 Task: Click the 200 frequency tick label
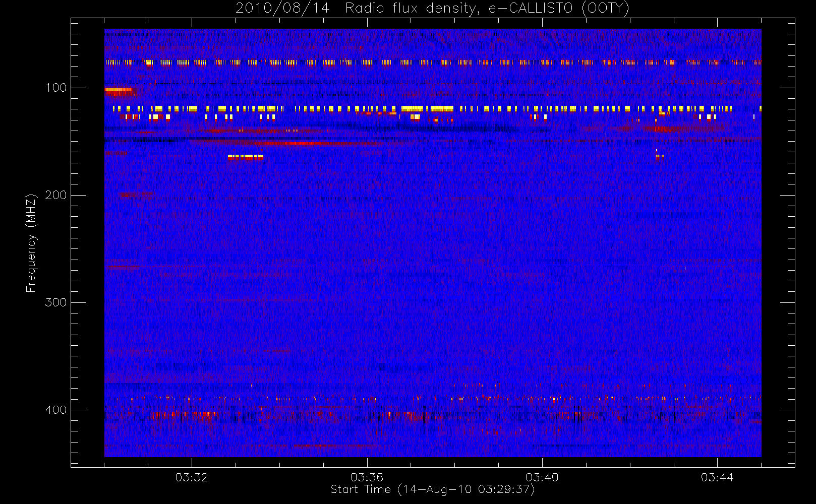[55, 195]
